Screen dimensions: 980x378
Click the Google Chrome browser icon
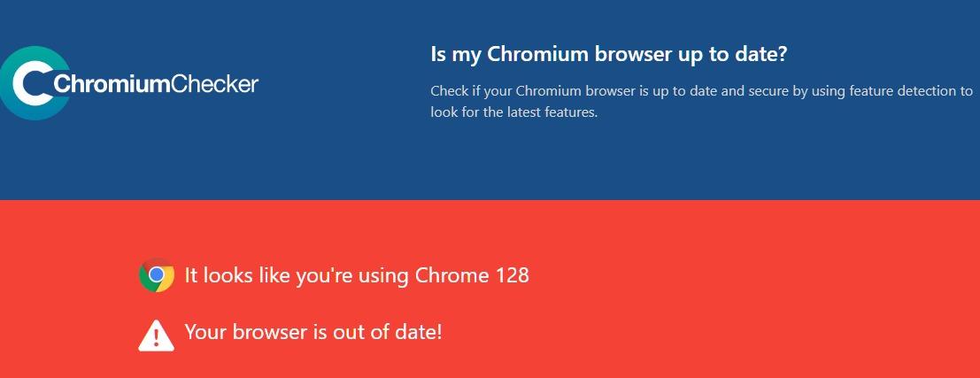[157, 275]
